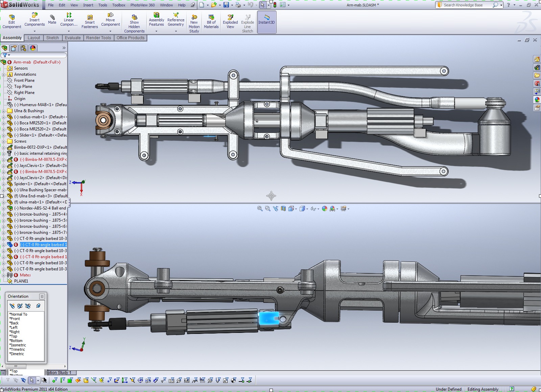The image size is (541, 392).
Task: Click the Mate tool icon
Action: tap(52, 19)
